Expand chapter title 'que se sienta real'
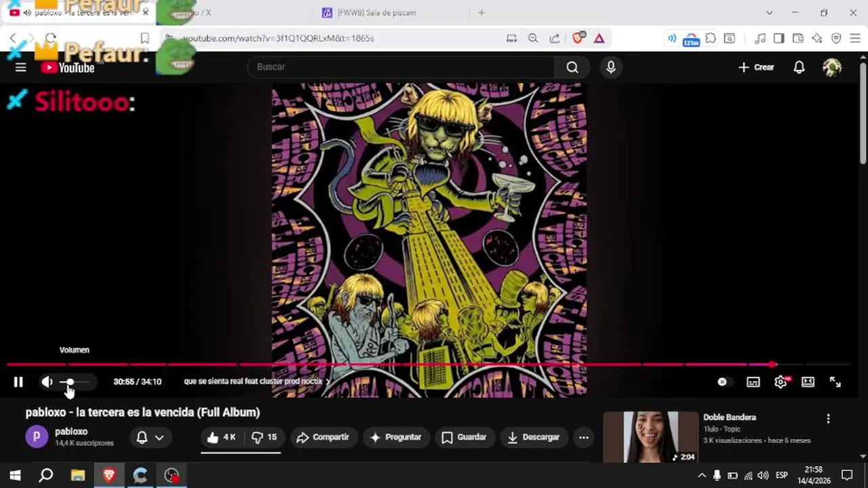 coord(257,382)
